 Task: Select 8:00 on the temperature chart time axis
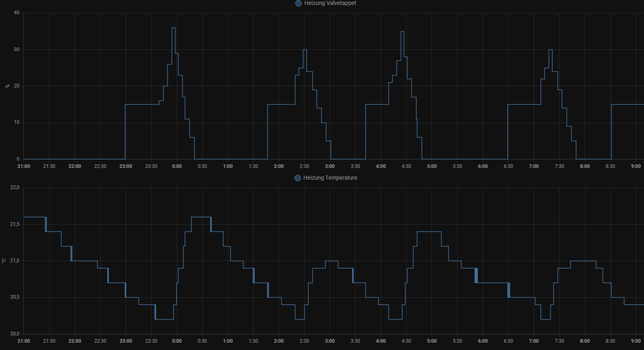[585, 340]
